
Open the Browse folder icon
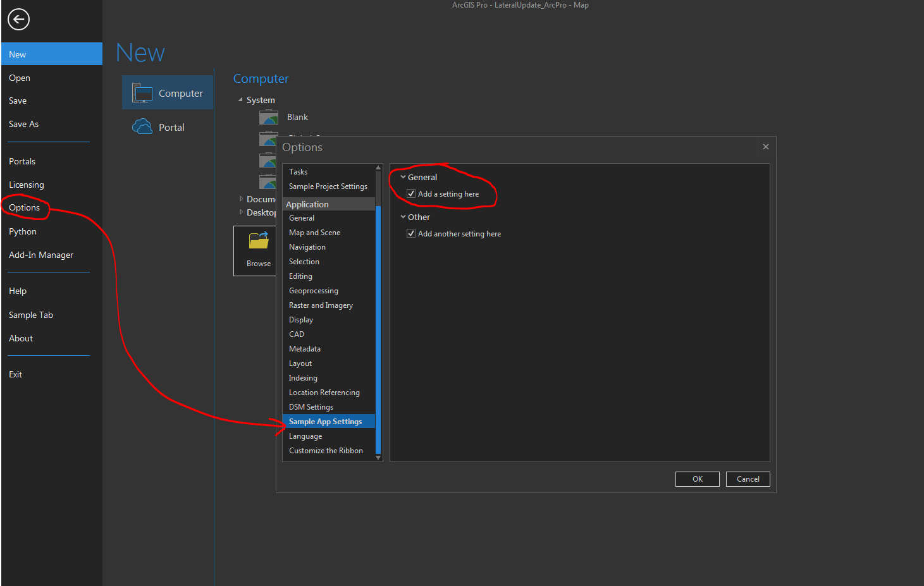click(x=259, y=241)
